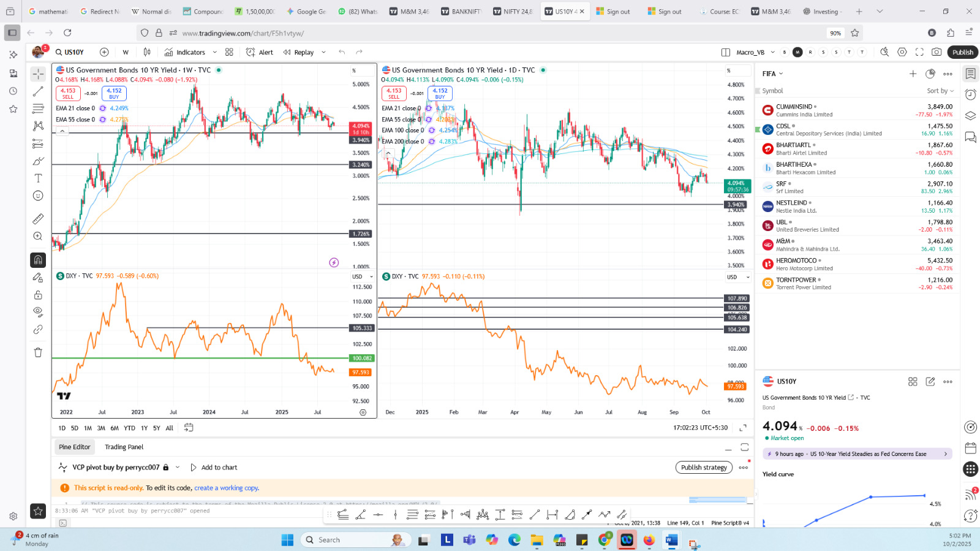This screenshot has height=551, width=980.
Task: Collapse weekly chart indicator legend
Action: tap(62, 131)
